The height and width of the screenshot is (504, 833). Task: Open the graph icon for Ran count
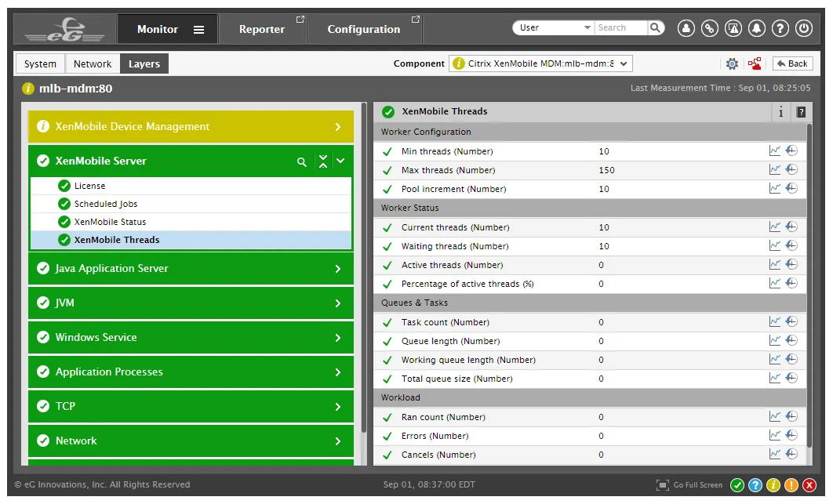(x=775, y=416)
